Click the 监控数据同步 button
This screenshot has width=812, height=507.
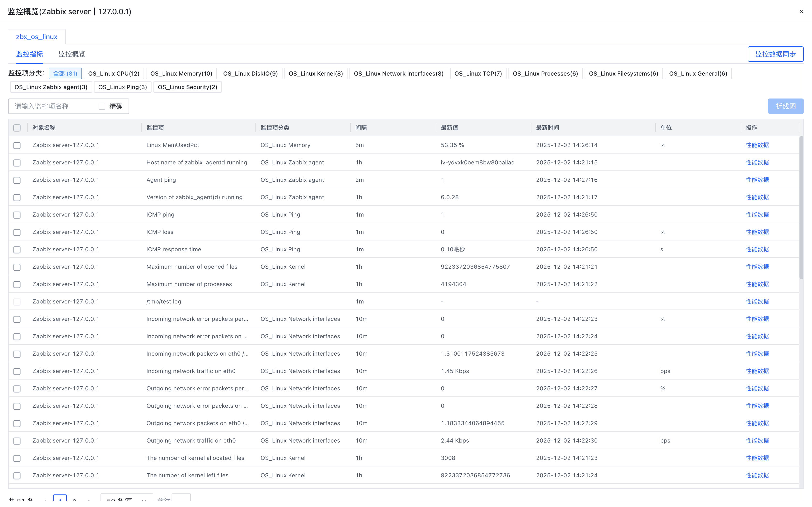(775, 54)
